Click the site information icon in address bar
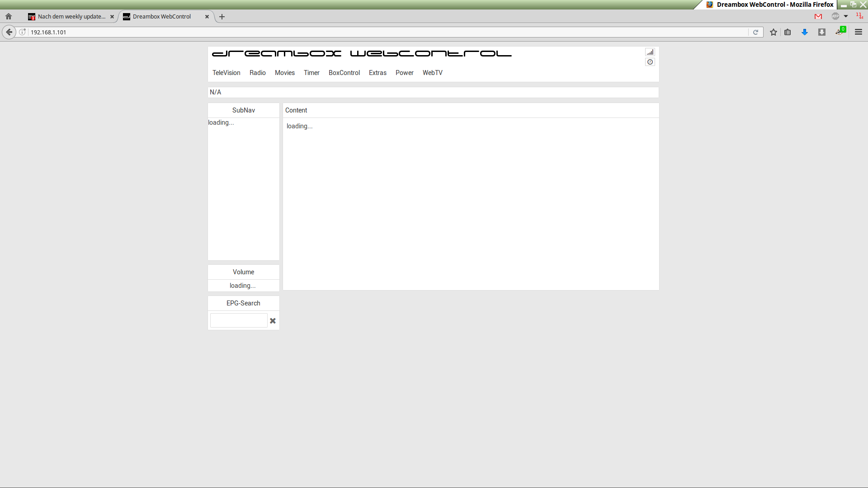Image resolution: width=868 pixels, height=488 pixels. tap(22, 32)
